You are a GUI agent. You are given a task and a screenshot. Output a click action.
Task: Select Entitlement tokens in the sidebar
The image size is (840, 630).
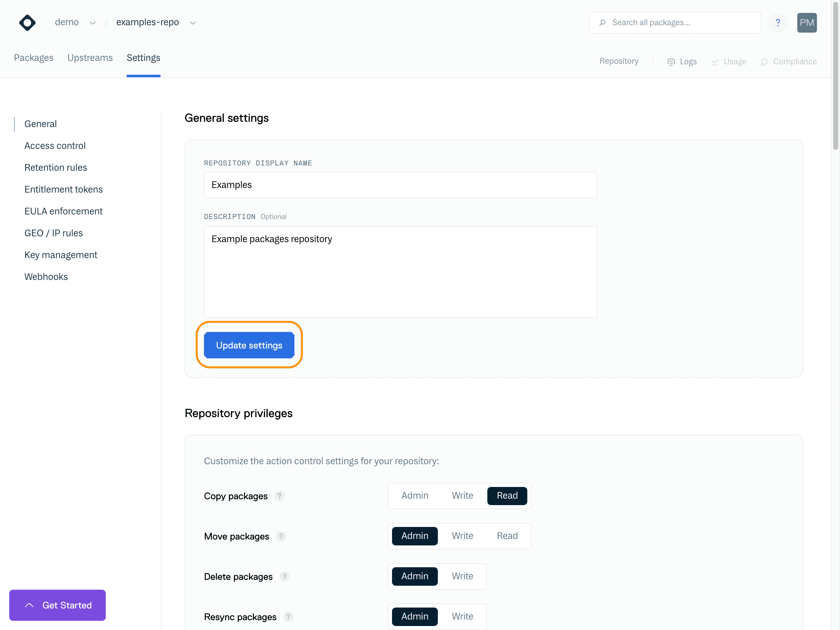(x=63, y=189)
